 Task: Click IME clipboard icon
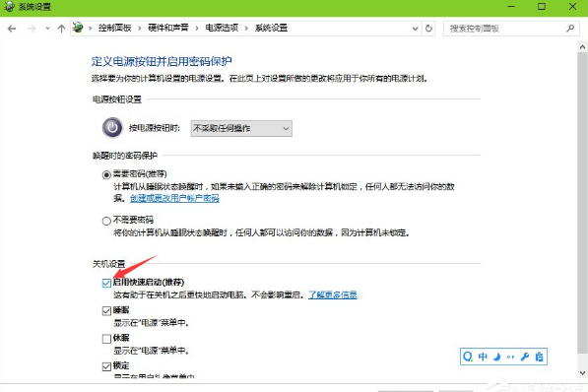point(539,357)
